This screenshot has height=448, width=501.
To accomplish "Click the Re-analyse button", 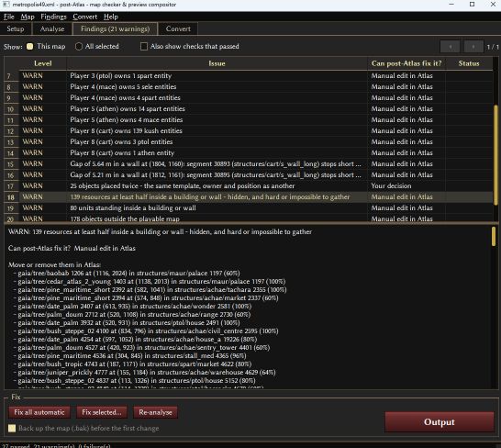I will coord(155,412).
